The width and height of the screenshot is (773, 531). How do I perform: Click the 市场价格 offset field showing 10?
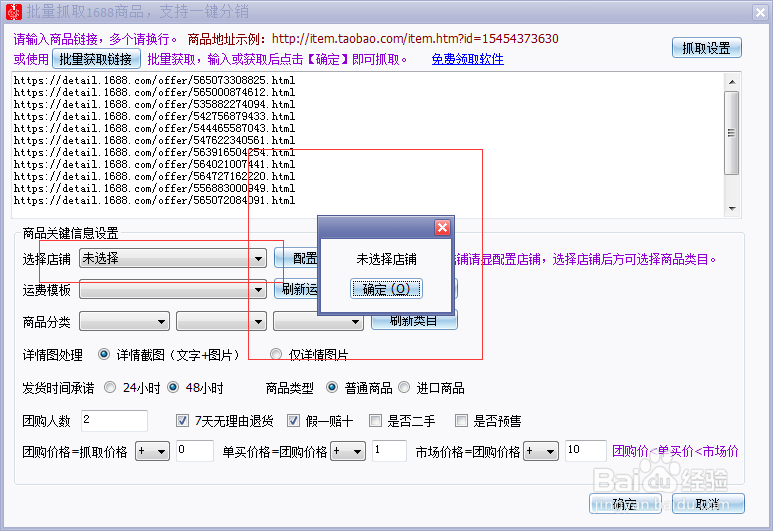(x=586, y=451)
